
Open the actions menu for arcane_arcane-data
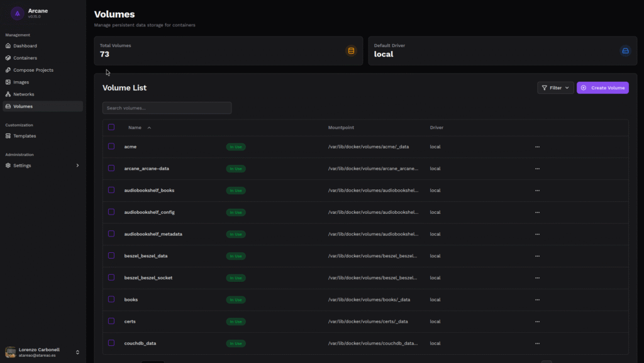click(537, 169)
